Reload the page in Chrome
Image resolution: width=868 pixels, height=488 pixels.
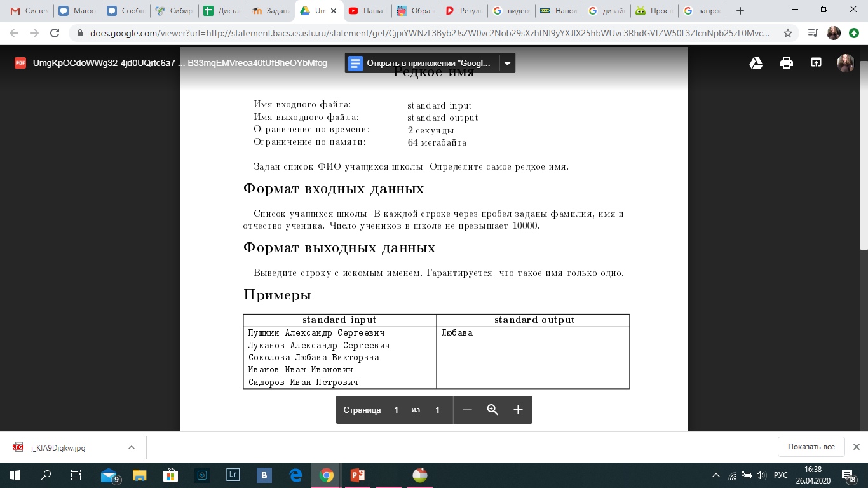click(x=55, y=33)
